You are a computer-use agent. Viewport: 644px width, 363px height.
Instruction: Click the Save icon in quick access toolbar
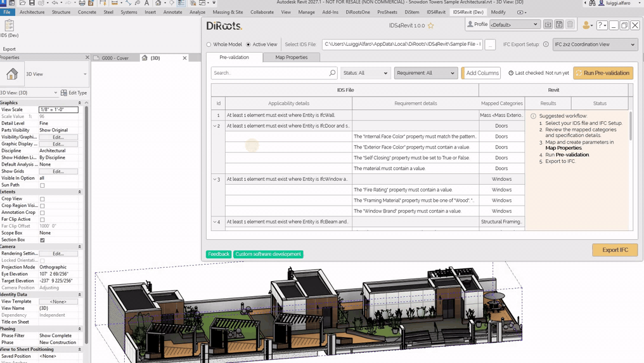coord(32,3)
